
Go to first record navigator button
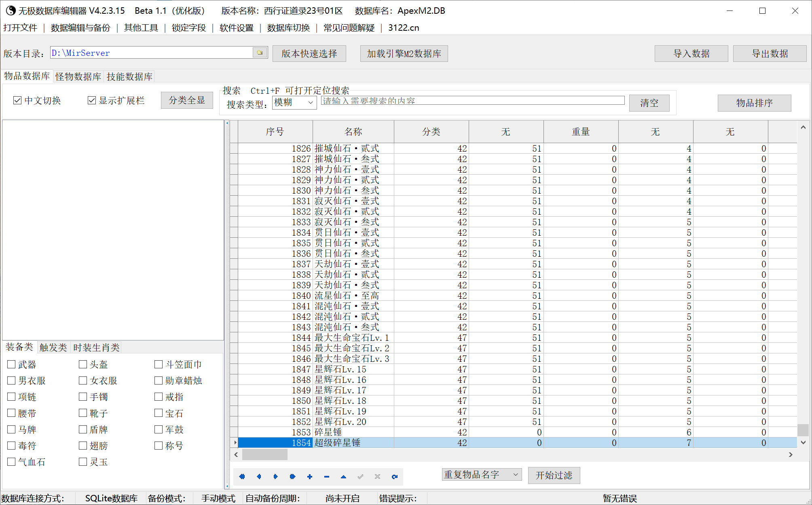tap(242, 477)
